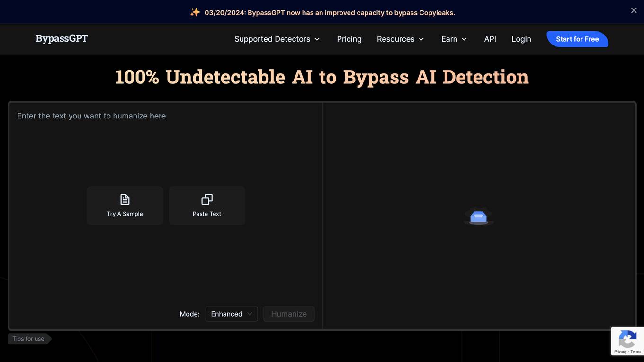Click the sparkle icon in announcement banner

click(195, 12)
